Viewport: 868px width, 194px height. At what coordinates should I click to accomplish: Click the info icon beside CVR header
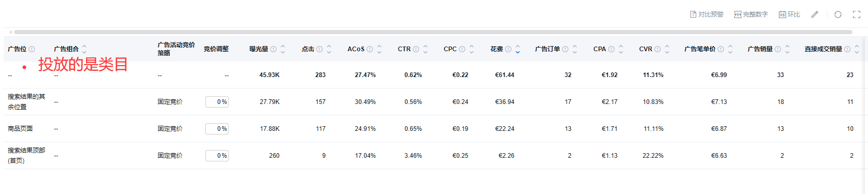[x=657, y=49]
